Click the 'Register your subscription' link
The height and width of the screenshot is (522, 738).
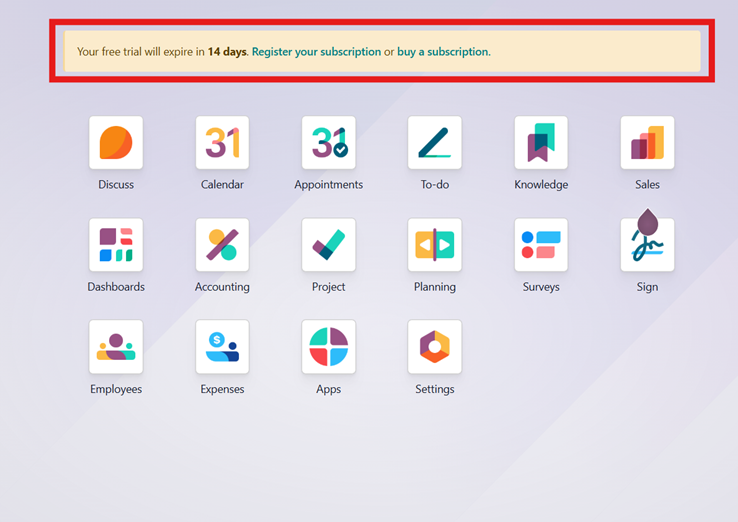[316, 52]
